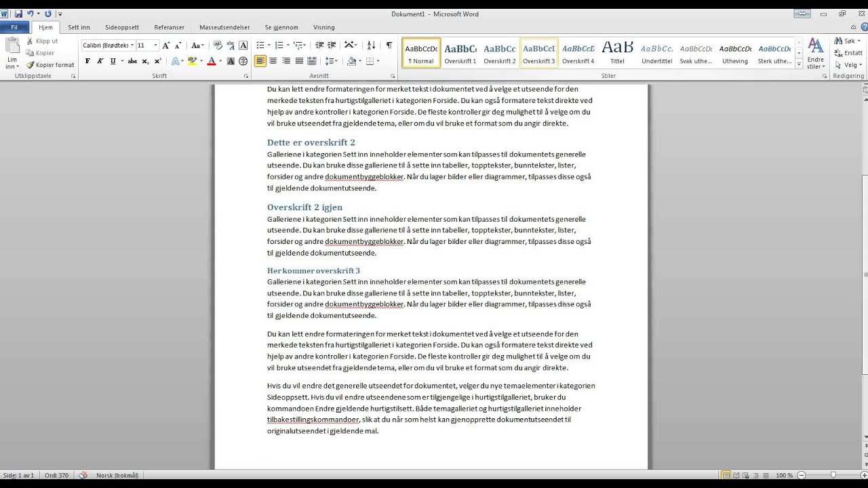Increase font size with grow font icon
The image size is (868, 488).
tap(166, 45)
